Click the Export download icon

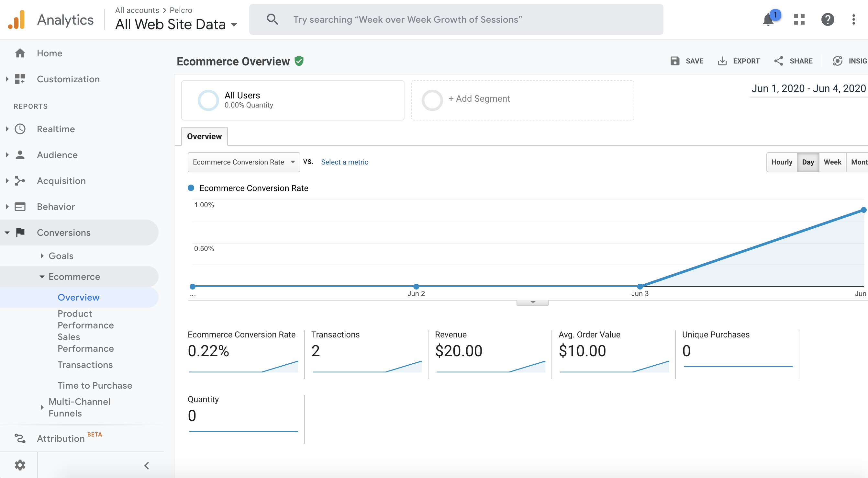[x=722, y=61]
